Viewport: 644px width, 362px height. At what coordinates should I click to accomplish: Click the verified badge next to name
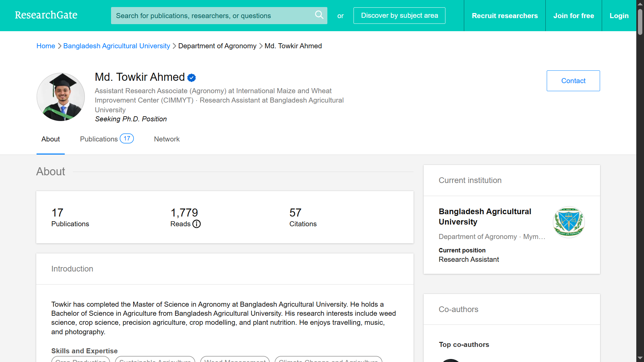click(x=192, y=78)
